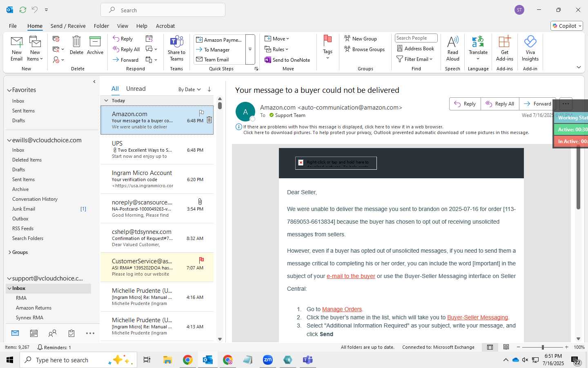Screen dimensions: 588x368
Task: Adjust the zoom slider handle
Action: (x=543, y=347)
